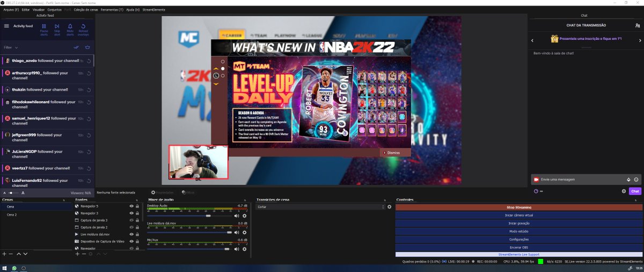
Task: Hide the Navegador 5 source
Action: tap(131, 206)
